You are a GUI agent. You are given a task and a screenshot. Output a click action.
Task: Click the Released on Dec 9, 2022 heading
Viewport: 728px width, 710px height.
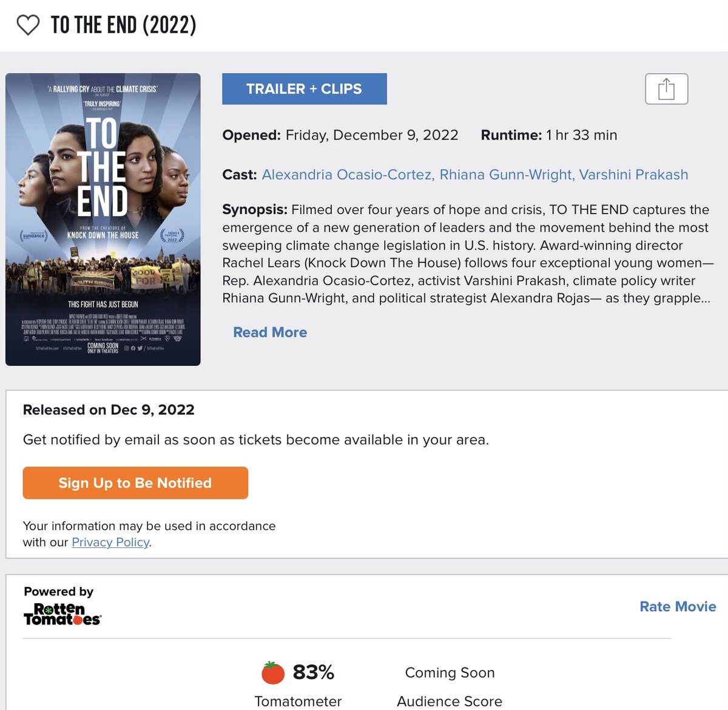pyautogui.click(x=109, y=410)
